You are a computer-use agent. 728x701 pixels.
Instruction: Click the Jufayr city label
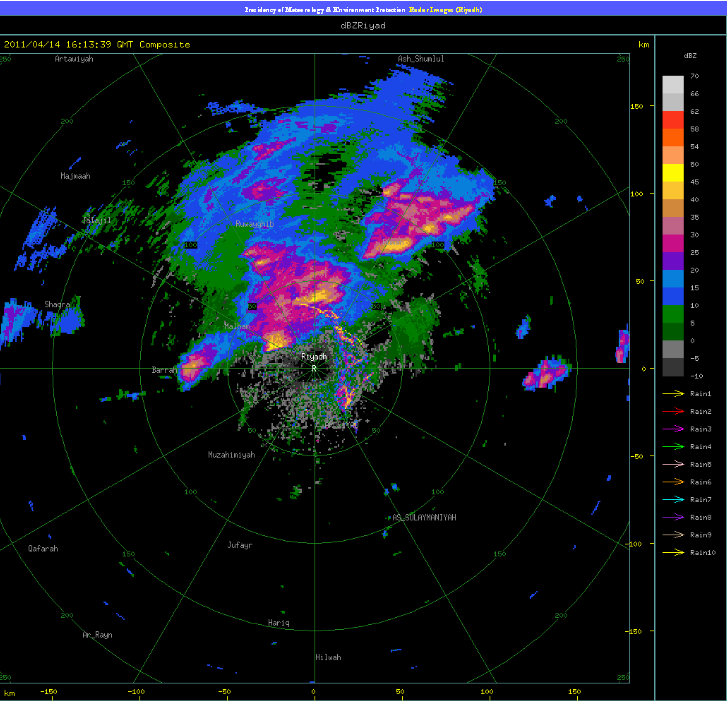click(240, 545)
